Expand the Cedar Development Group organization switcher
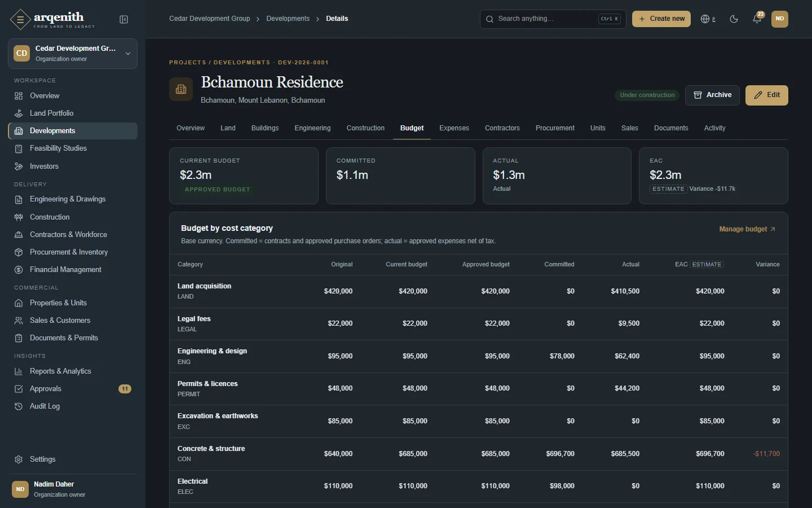Screen dimensions: 812x508 point(73,54)
